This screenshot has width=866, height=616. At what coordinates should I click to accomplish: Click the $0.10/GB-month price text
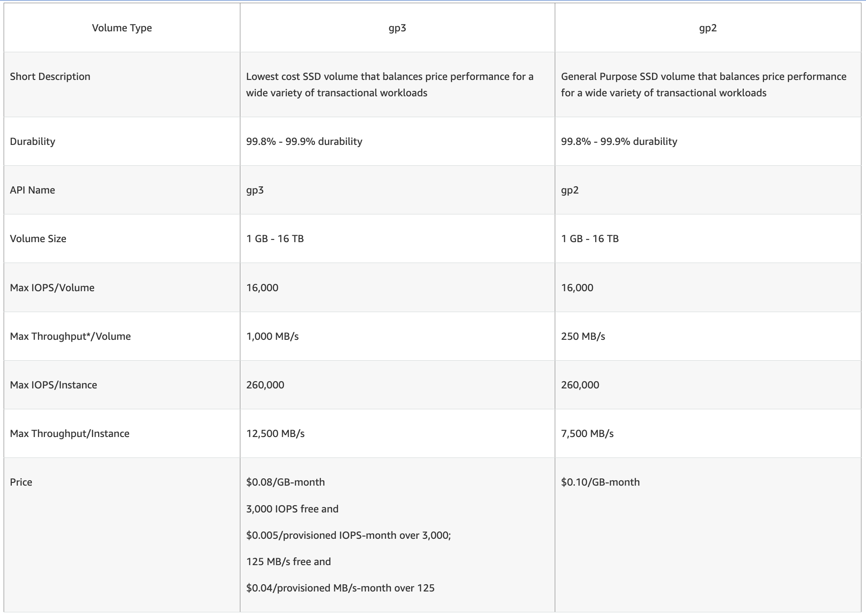[x=600, y=482]
